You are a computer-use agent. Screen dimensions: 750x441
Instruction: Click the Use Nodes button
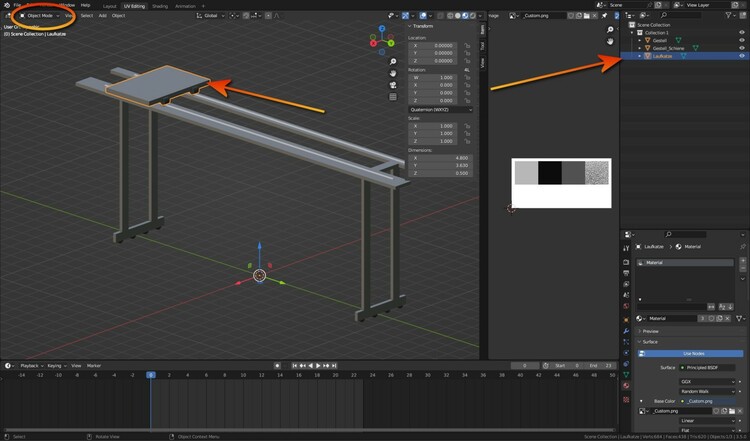[x=693, y=353]
